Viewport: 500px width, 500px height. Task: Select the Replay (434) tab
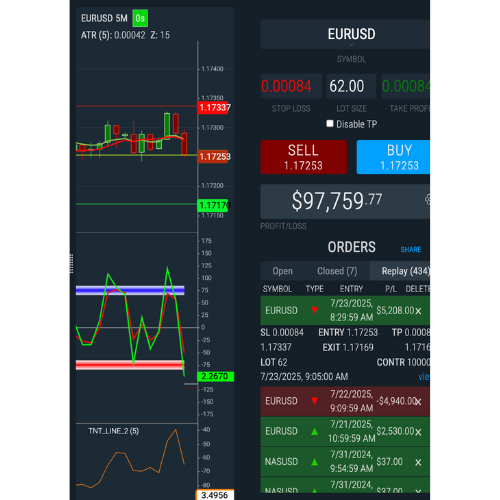point(400,271)
